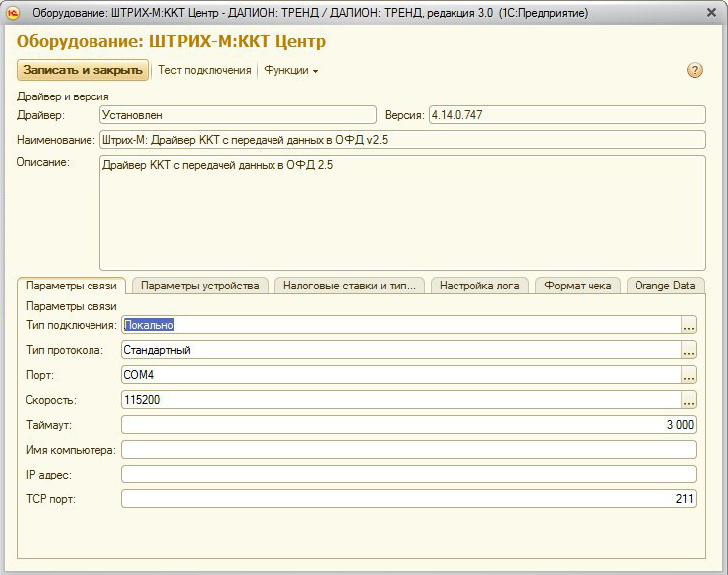Click the Таймаут field with 3 000
Viewport: 728px width, 575px height.
409,425
